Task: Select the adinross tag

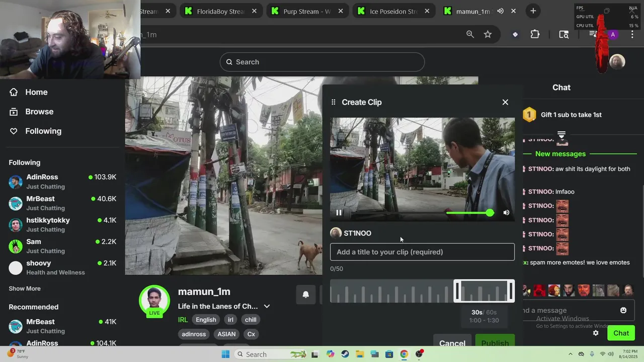Action: click(194, 334)
